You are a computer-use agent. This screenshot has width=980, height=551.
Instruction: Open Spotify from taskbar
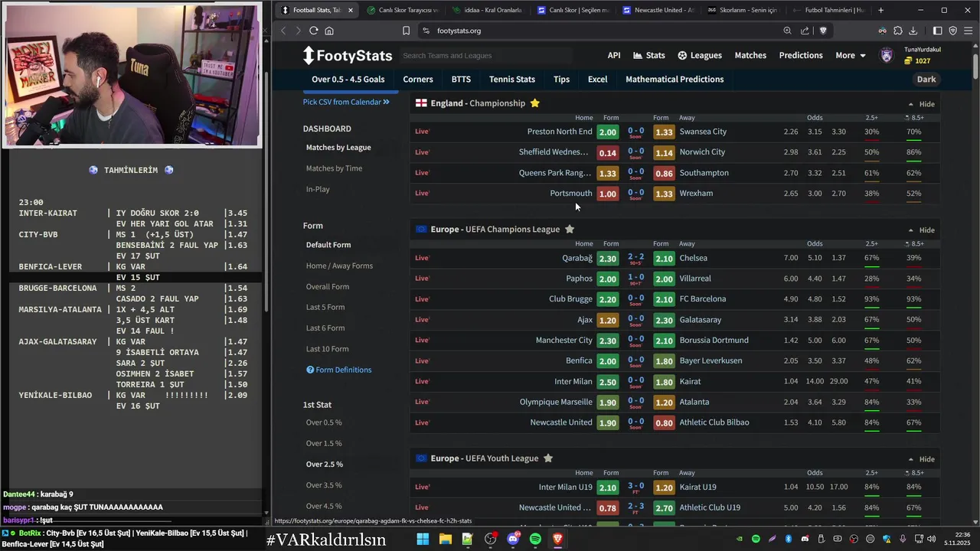tap(535, 540)
